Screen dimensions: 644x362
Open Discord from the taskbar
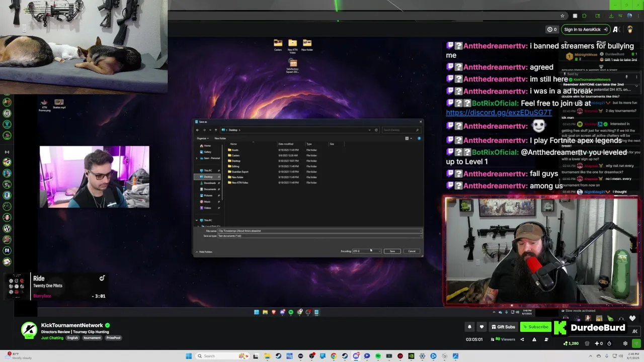click(x=356, y=356)
